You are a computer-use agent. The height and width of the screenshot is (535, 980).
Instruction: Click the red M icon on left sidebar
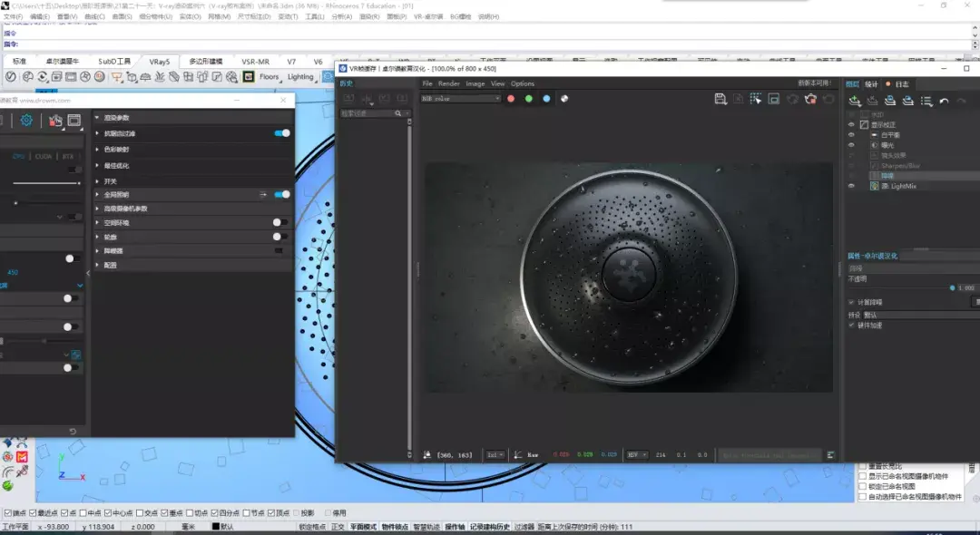(22, 457)
